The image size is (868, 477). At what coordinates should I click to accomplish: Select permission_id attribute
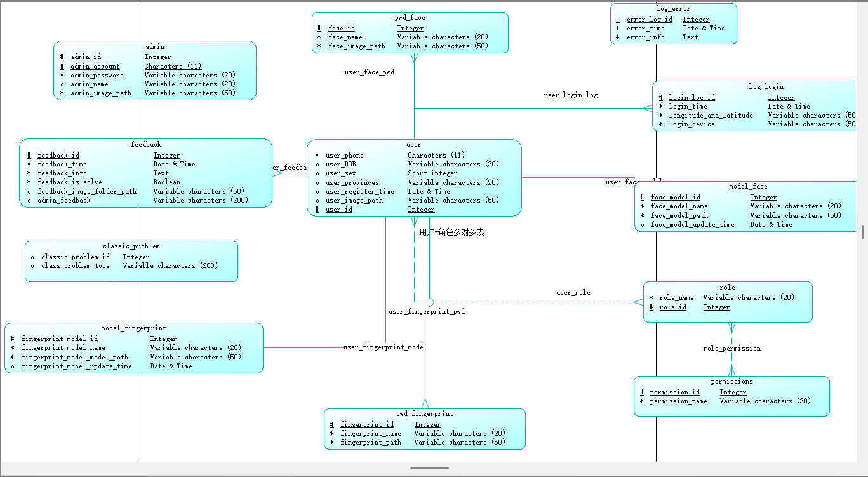(x=675, y=392)
